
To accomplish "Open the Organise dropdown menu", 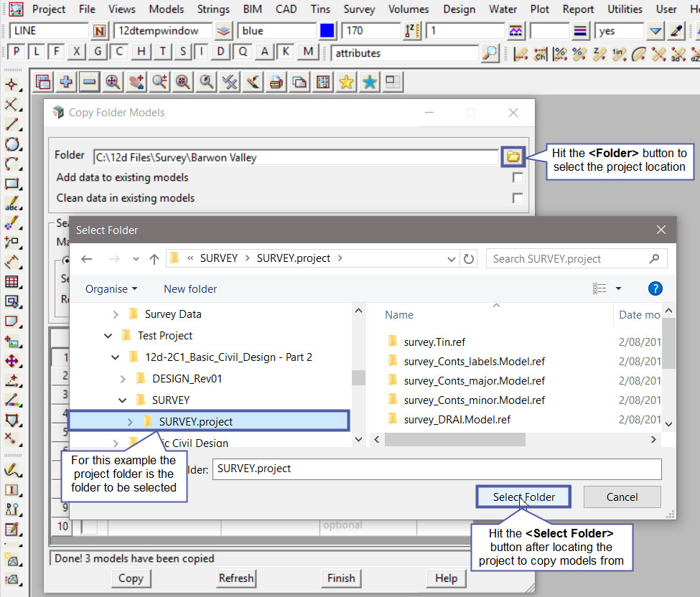I will pos(111,289).
